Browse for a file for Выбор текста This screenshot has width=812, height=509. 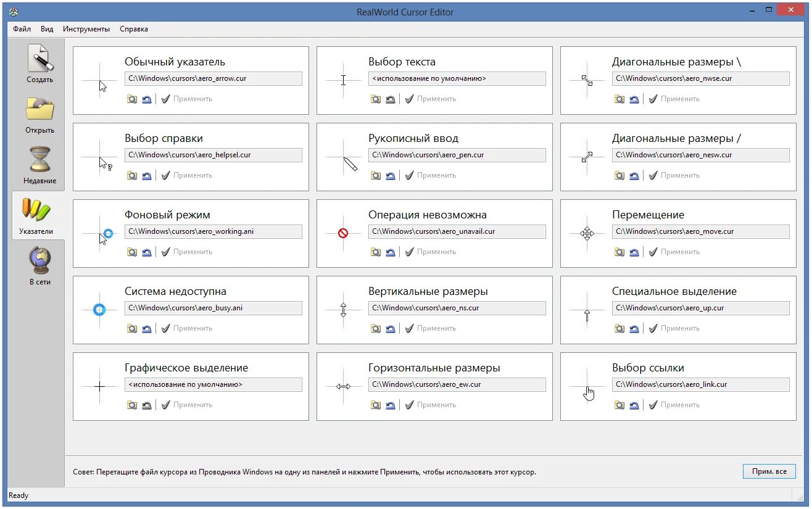pos(376,99)
